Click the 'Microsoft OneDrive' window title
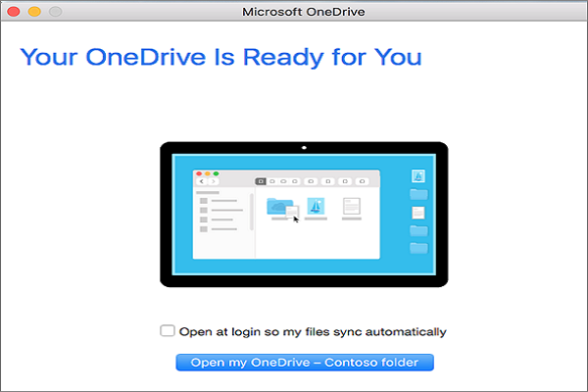Image resolution: width=588 pixels, height=392 pixels. click(x=304, y=12)
